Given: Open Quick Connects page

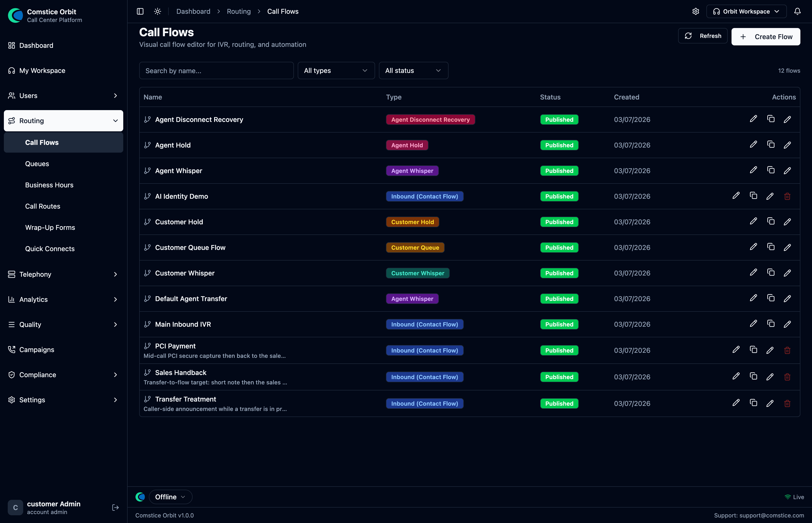Looking at the screenshot, I should click(63, 249).
